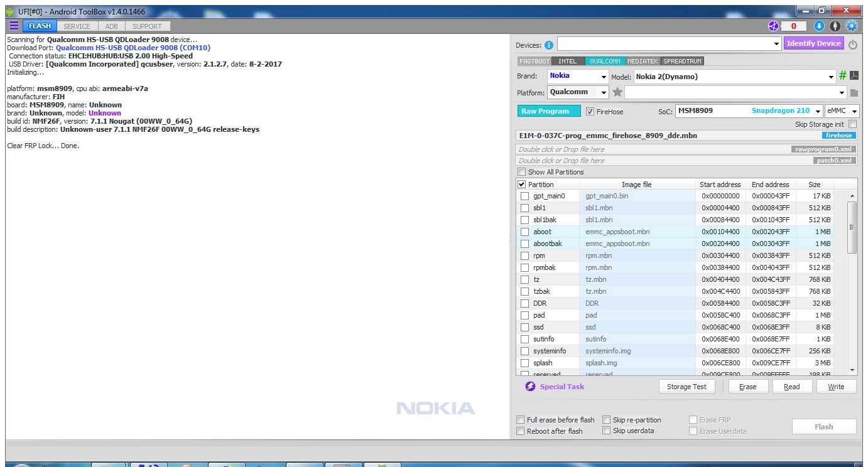Click the blue download arrow icon

(819, 26)
